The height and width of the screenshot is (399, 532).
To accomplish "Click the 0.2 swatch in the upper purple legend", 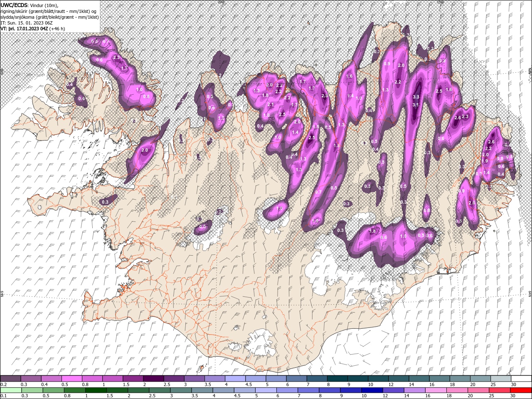I will (10, 379).
